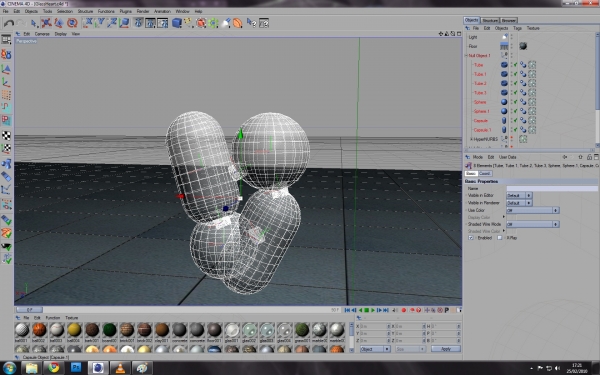Click the Sphere 1 object icon
The width and height of the screenshot is (600, 375).
click(x=504, y=111)
